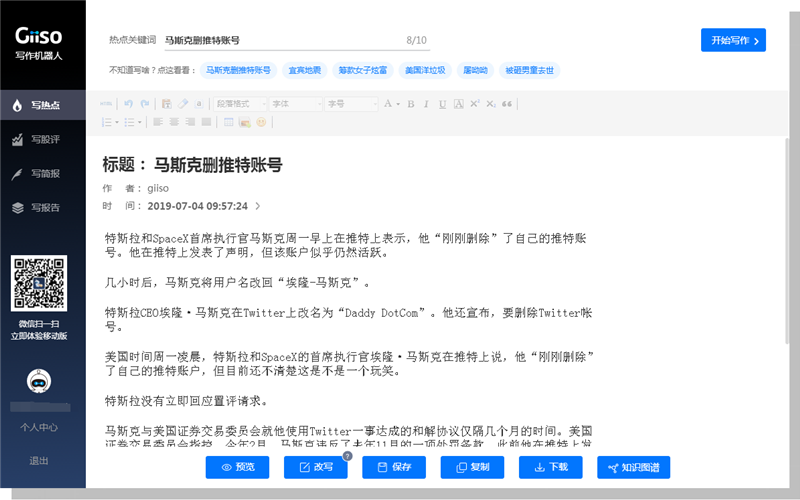
Task: Click the 保存 save button
Action: coord(394,467)
